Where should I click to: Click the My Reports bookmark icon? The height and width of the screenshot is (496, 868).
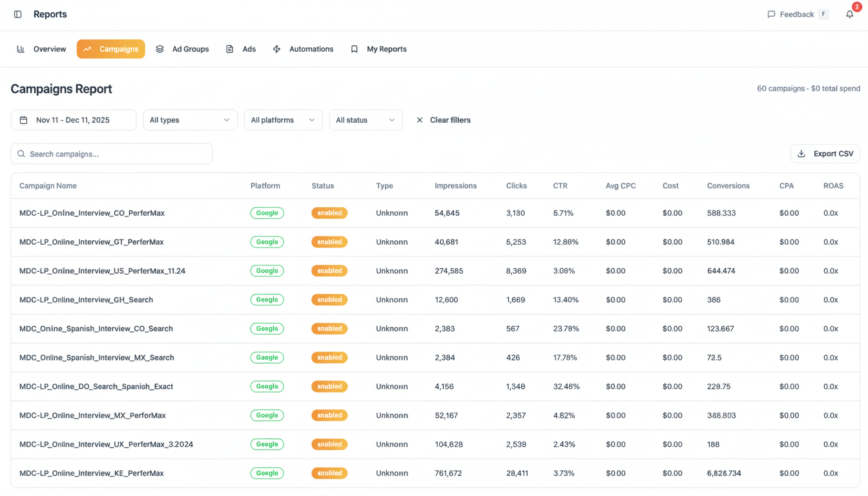point(355,49)
